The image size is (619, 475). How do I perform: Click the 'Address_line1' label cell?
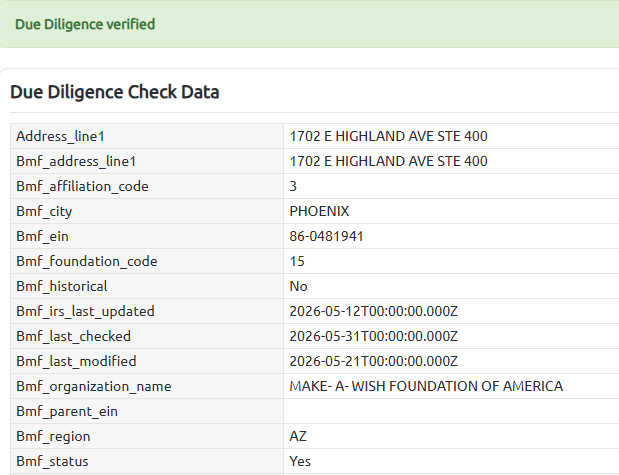tap(147, 136)
